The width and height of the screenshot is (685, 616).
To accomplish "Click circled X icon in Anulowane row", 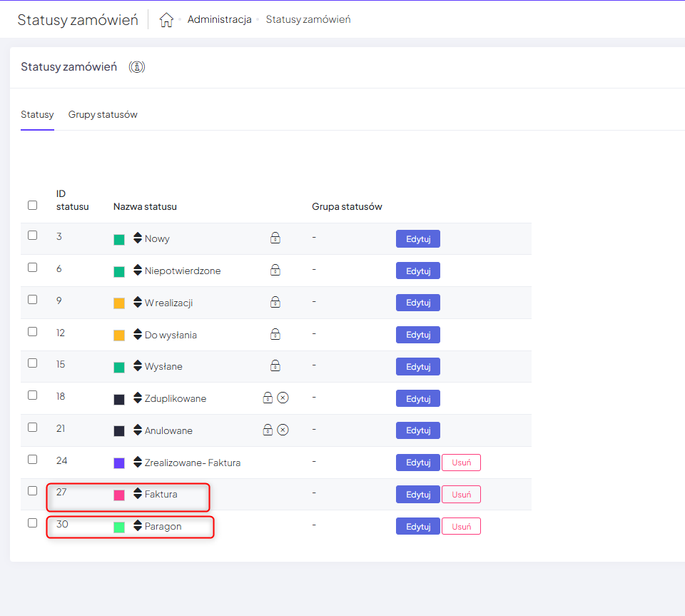I will [x=283, y=430].
